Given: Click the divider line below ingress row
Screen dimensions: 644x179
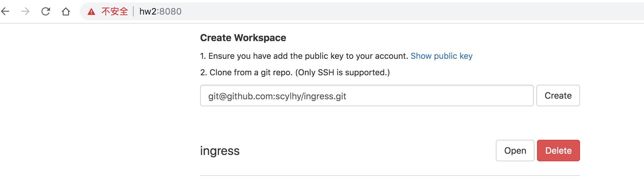Looking at the screenshot, I should click(390, 176).
